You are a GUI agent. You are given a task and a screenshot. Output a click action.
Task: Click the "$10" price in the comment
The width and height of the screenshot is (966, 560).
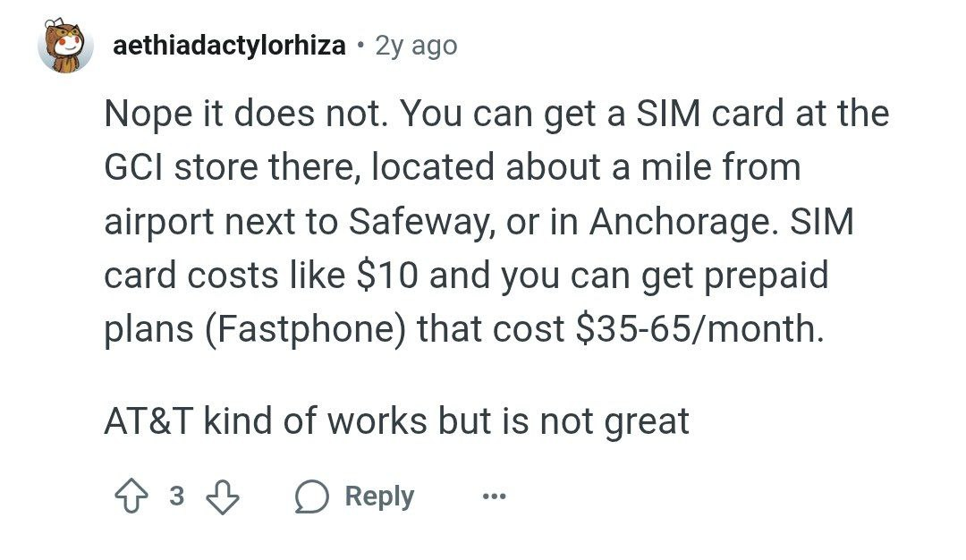coord(390,276)
